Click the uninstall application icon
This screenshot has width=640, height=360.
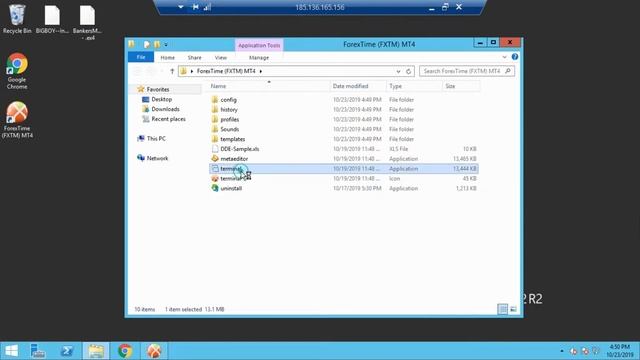[x=215, y=188]
